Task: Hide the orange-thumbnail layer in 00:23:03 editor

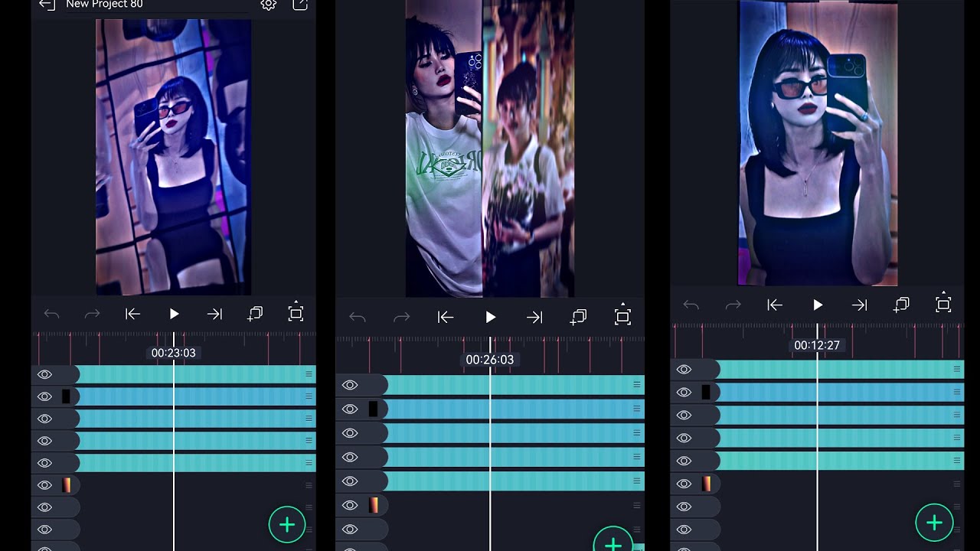Action: 44,485
